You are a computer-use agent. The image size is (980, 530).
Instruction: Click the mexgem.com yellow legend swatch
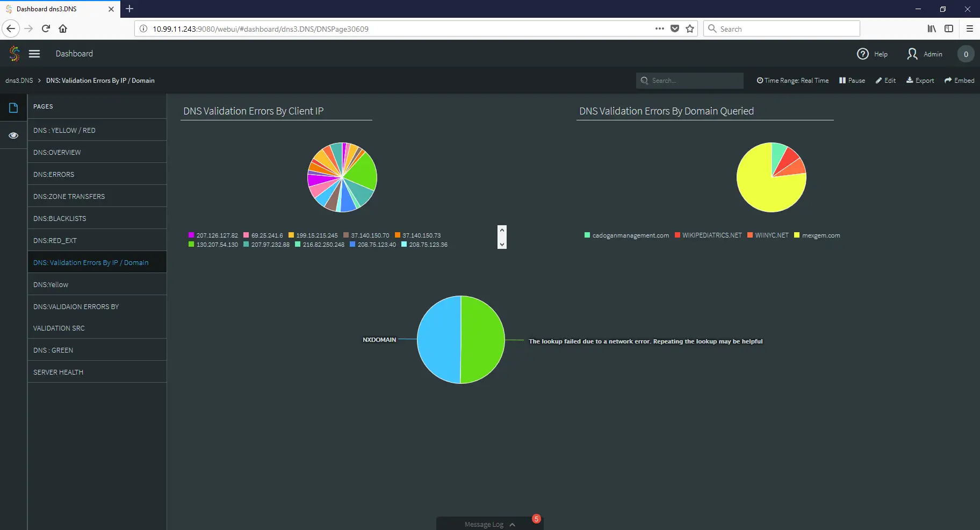click(x=797, y=235)
